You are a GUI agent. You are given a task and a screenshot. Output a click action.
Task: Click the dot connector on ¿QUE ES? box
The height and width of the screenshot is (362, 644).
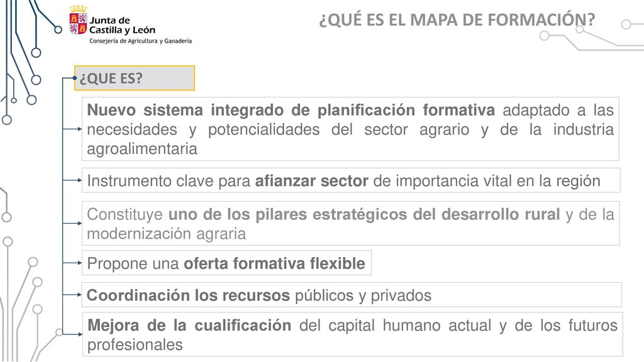coord(75,78)
